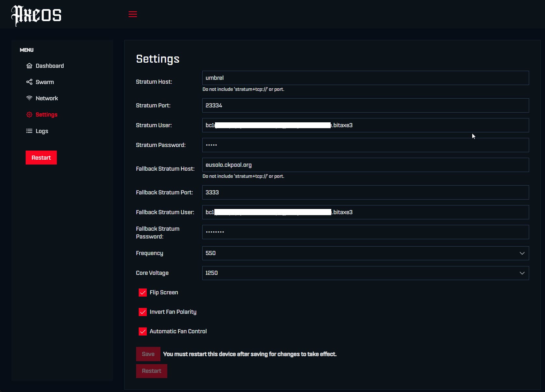This screenshot has height=392, width=545.
Task: Click the Save button
Action: point(148,354)
